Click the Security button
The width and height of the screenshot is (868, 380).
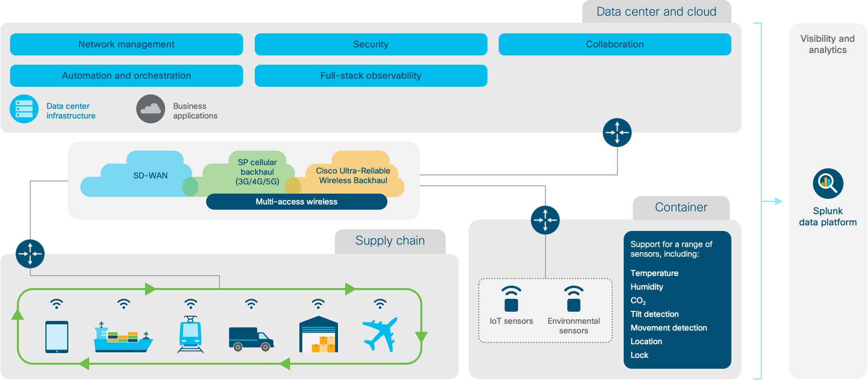pyautogui.click(x=371, y=44)
